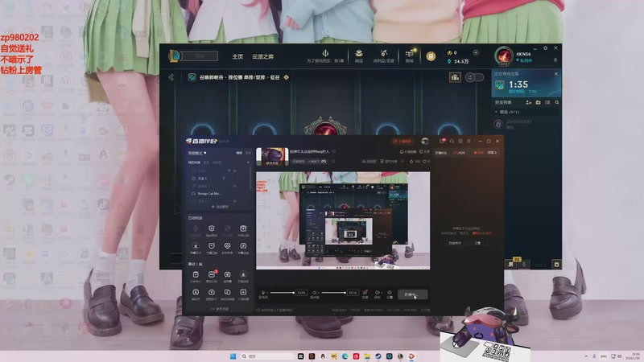Open File Explorer from the taskbar

coord(367,356)
